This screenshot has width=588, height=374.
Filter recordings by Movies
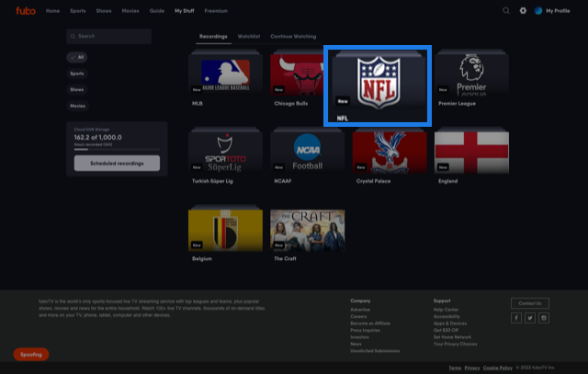coord(78,107)
